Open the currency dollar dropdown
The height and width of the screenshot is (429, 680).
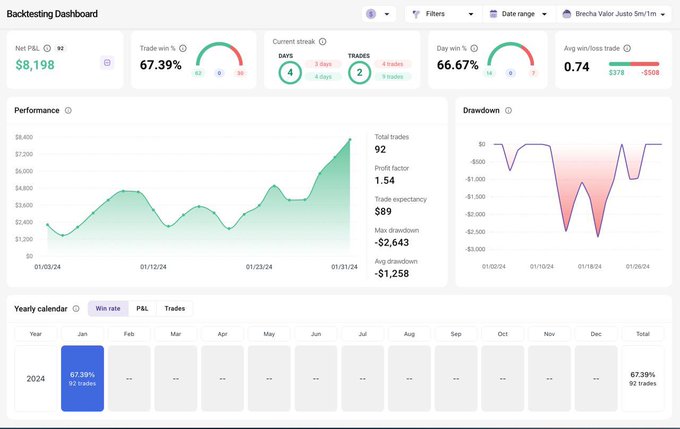coord(379,14)
